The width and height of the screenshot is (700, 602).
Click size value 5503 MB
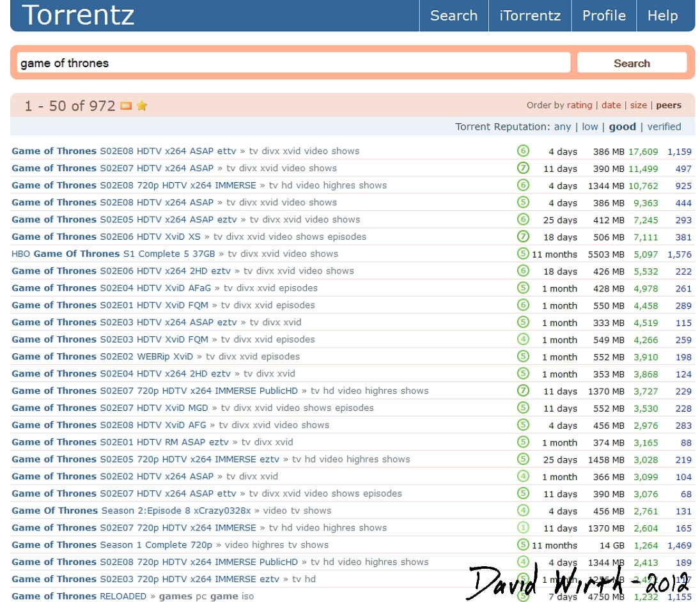click(x=606, y=254)
